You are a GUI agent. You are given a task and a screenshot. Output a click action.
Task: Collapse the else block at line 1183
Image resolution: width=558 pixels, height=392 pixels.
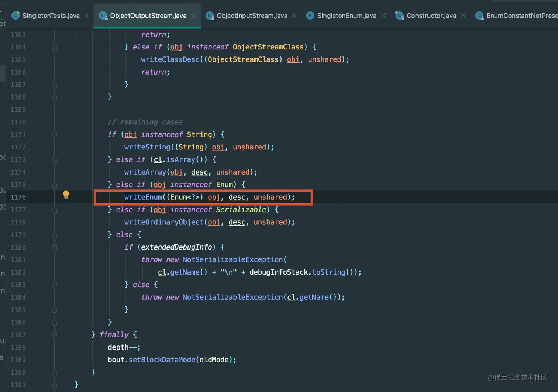click(54, 285)
